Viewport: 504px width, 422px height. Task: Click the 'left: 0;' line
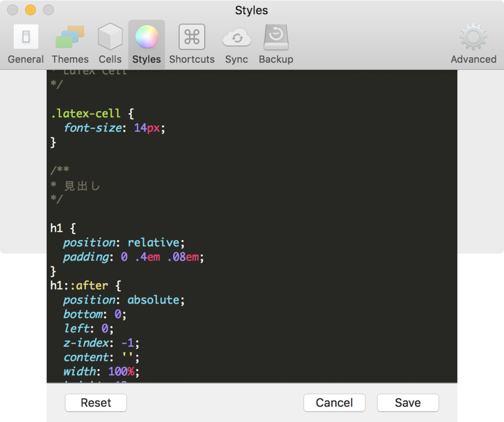click(x=89, y=329)
